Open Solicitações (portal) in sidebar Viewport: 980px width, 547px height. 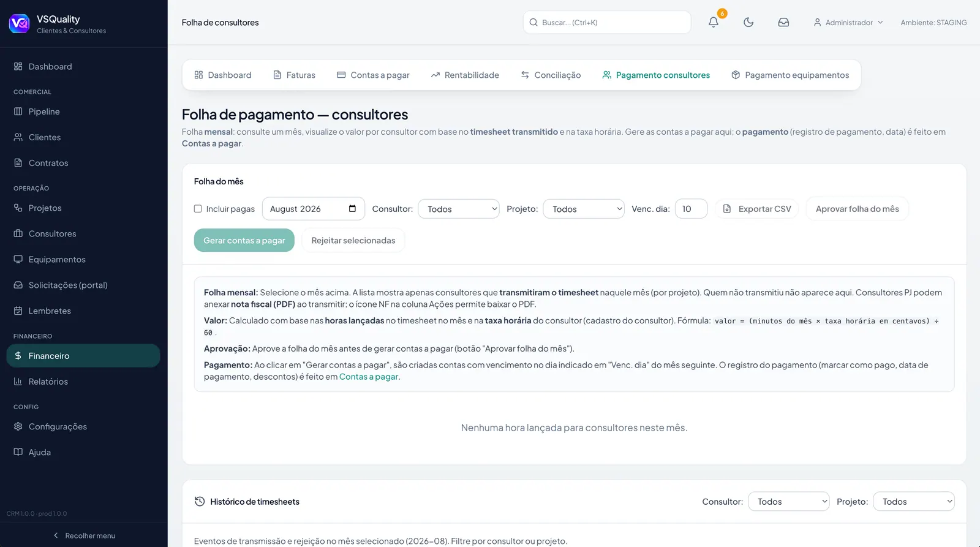coord(83,285)
